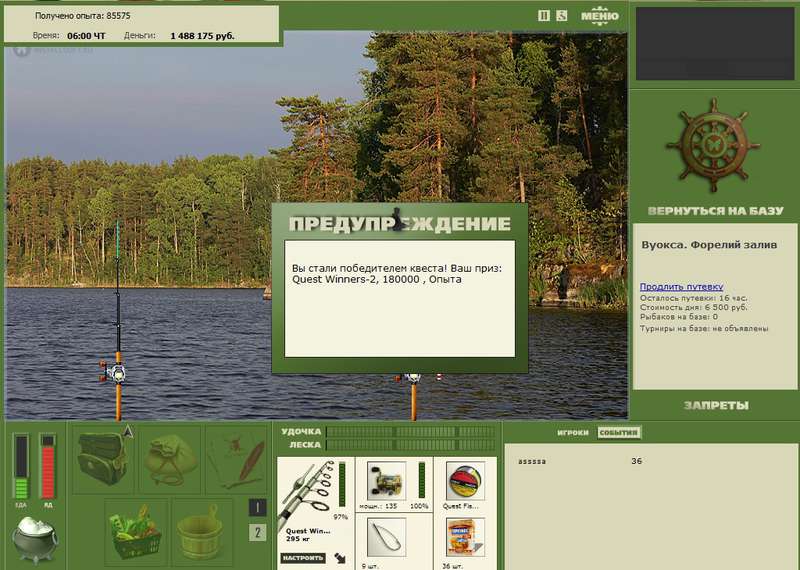
Task: Switch to the ИГРОКИ tab
Action: [573, 433]
